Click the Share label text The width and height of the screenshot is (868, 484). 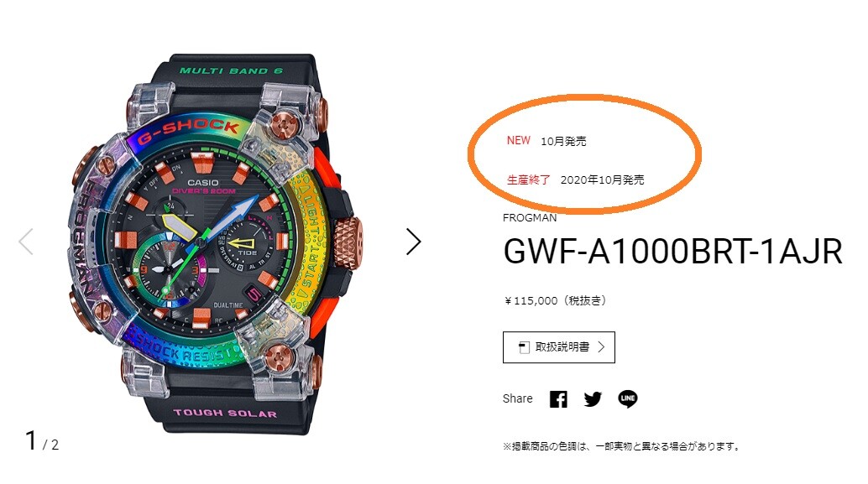tap(518, 398)
